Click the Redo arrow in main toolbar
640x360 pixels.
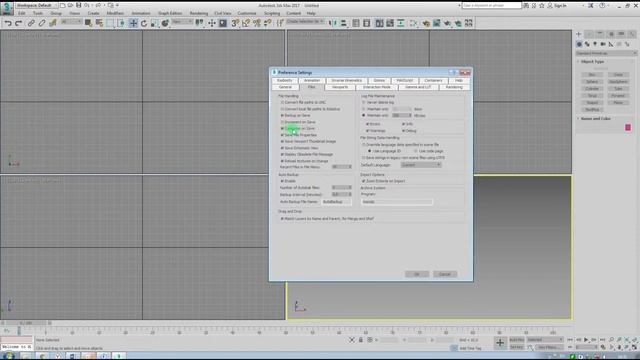[18, 23]
